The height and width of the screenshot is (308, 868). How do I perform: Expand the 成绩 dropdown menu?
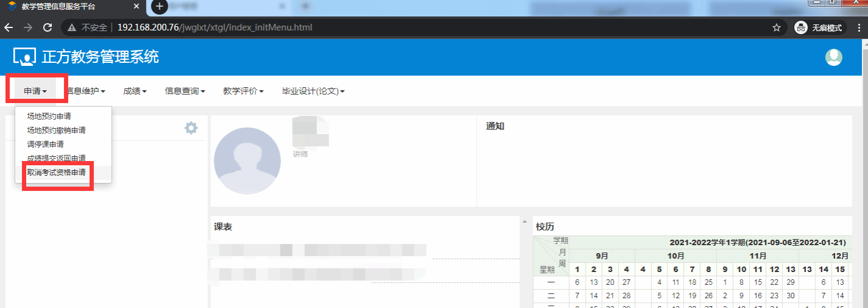coord(135,91)
